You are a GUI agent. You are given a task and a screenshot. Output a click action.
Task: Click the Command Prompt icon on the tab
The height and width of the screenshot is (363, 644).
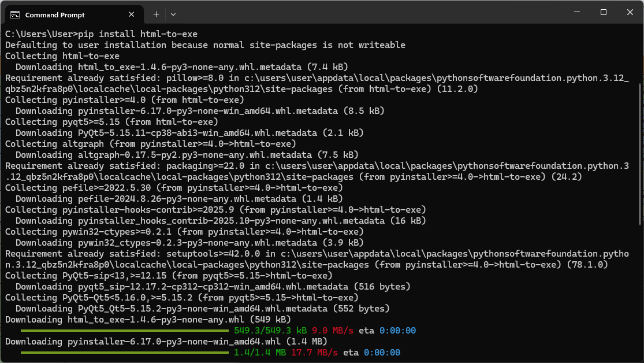click(16, 14)
